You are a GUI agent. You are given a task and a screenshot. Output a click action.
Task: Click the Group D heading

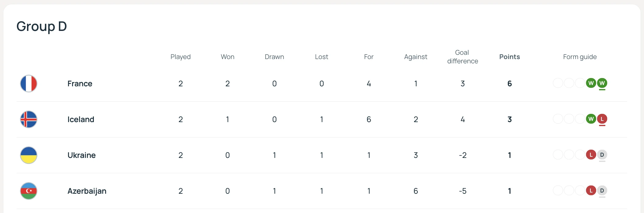42,27
